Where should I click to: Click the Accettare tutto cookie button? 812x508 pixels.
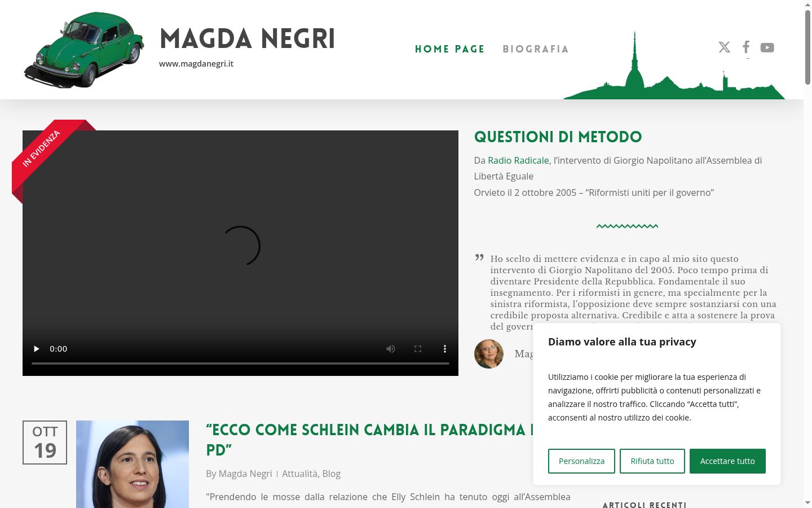tap(727, 461)
